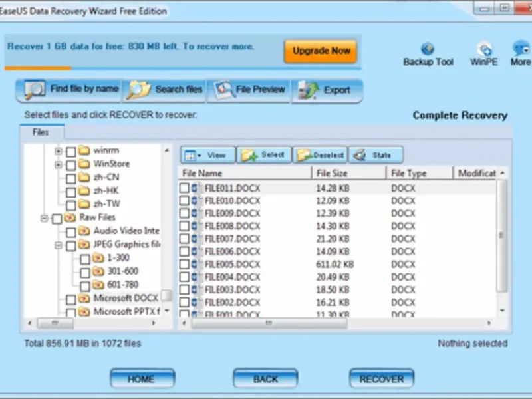Switch to the Files tab
The image size is (532, 399).
(41, 132)
